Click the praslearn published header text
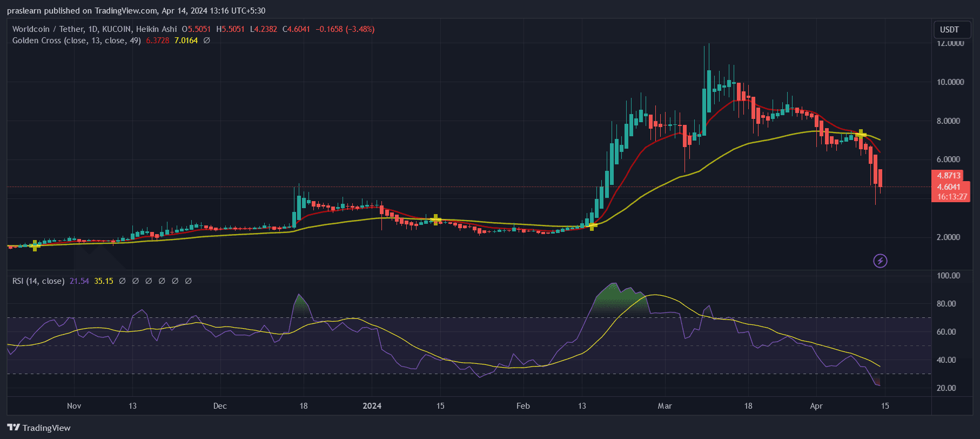Screen dimensions: 980x439 [136, 11]
